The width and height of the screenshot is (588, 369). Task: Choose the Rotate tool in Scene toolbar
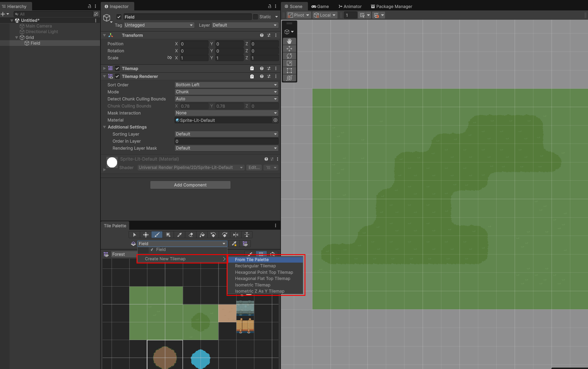[289, 56]
